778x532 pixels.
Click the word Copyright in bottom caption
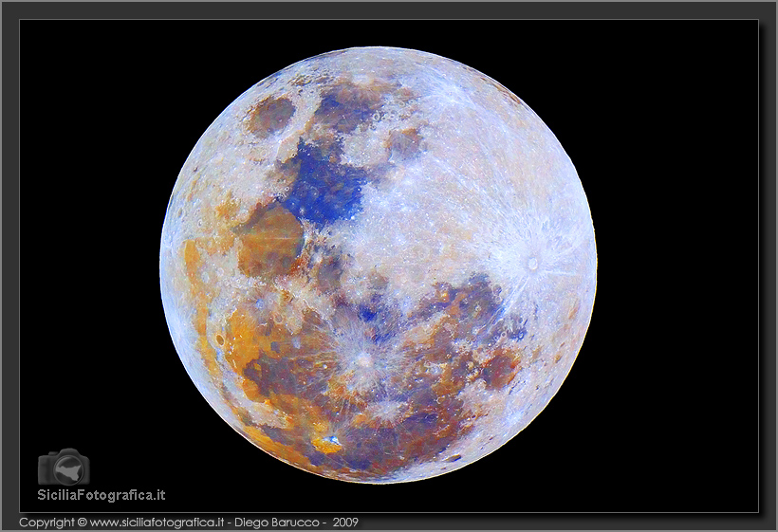(46, 523)
